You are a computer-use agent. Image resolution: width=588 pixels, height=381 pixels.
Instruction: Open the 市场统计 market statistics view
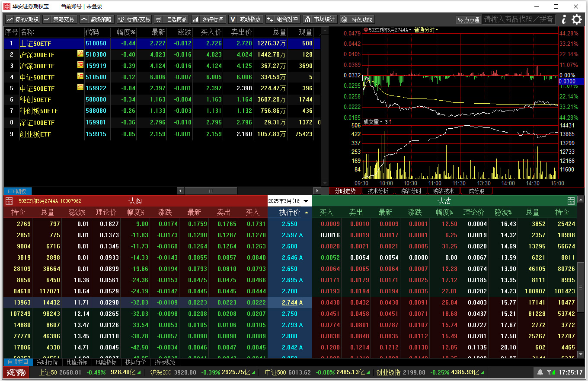tap(320, 19)
